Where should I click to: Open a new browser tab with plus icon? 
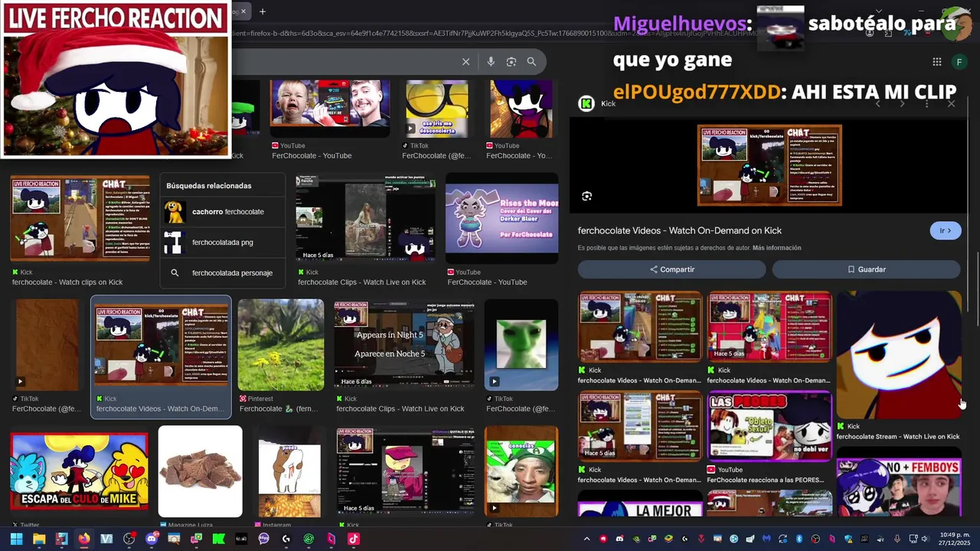pos(263,11)
